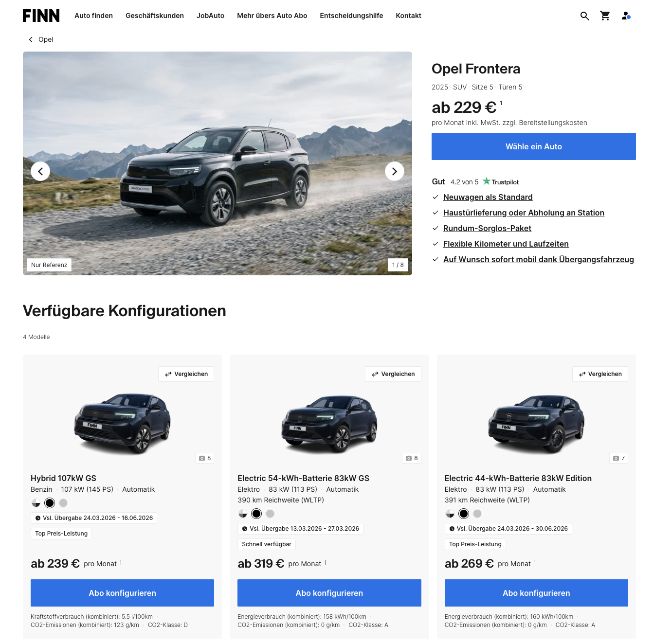Viewport: 653px width, 644px height.
Task: Select black color on Hybrid 107kW GS
Action: pyautogui.click(x=50, y=503)
